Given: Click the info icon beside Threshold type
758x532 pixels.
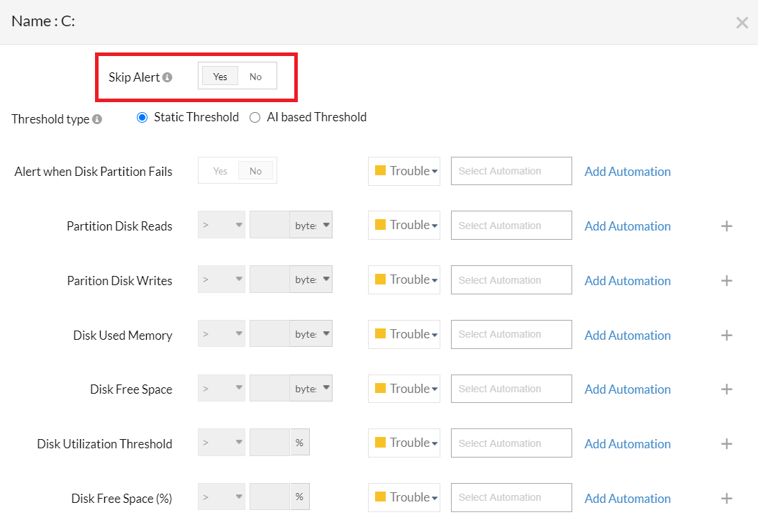Looking at the screenshot, I should click(x=96, y=119).
